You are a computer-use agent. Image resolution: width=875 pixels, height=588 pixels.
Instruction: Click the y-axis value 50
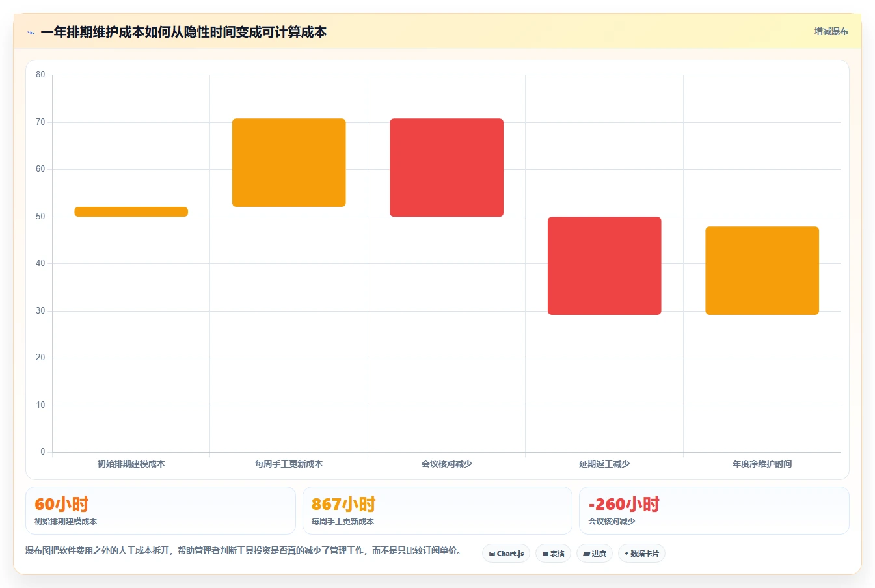pos(40,217)
